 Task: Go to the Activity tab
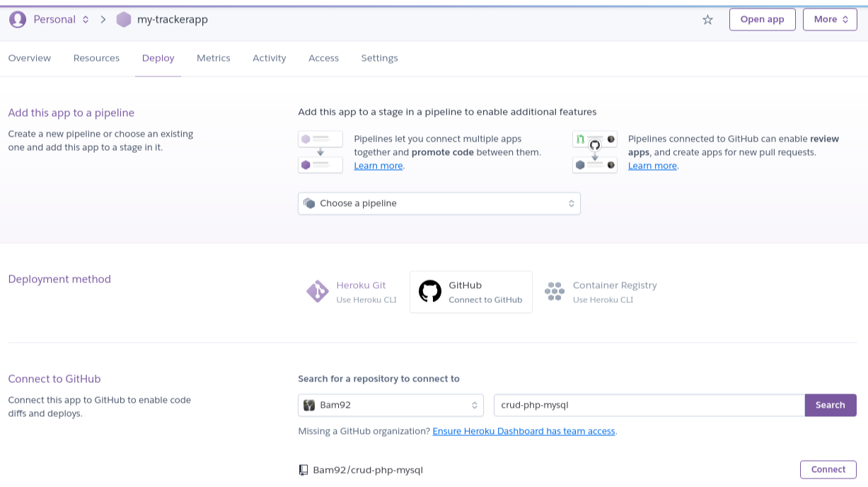pos(270,58)
